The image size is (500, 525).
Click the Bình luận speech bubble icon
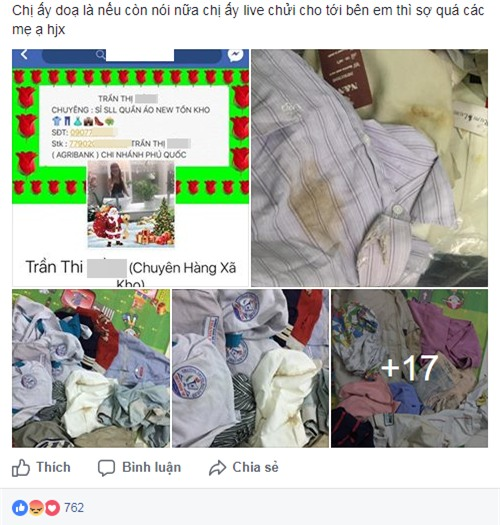tap(106, 468)
